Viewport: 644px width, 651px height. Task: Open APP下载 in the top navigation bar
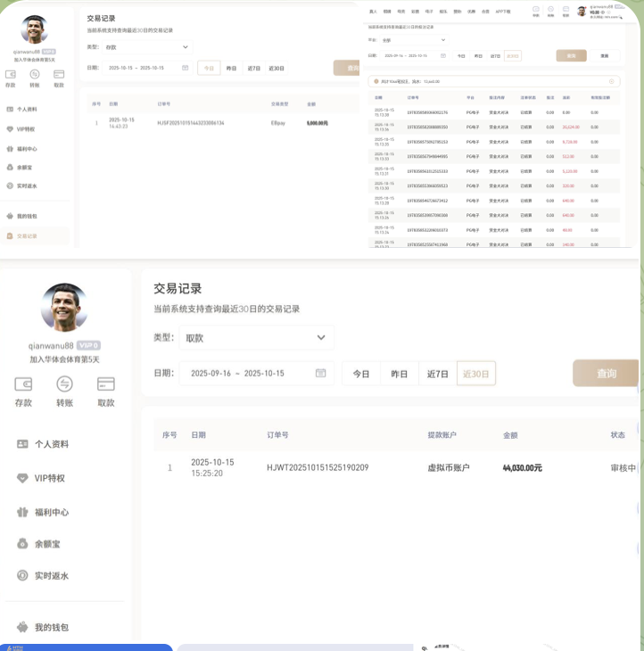pos(502,12)
